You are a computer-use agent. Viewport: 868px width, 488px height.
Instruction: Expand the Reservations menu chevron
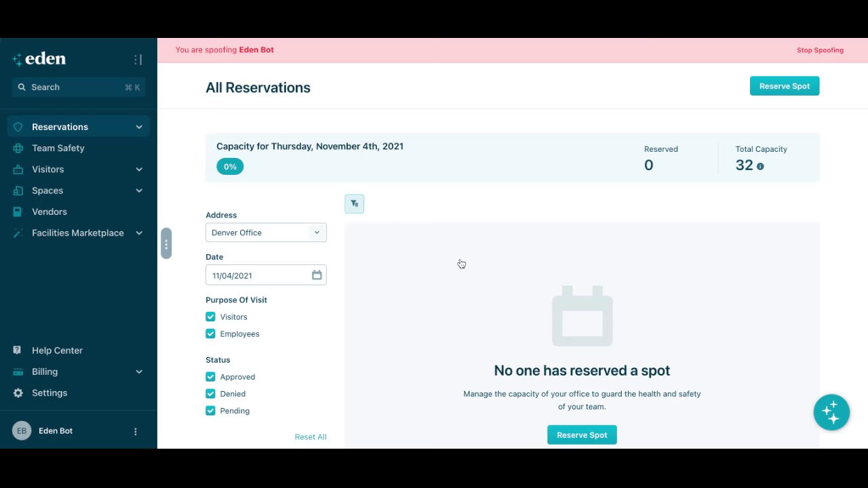coord(139,127)
